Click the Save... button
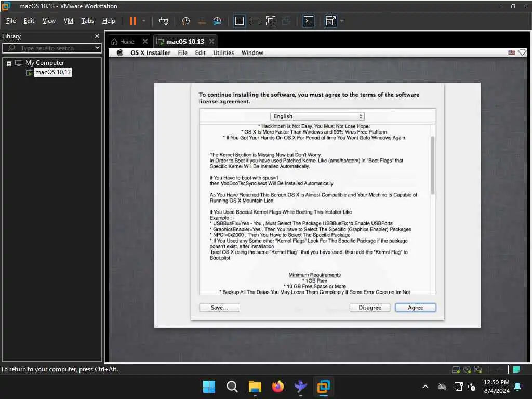532x399 pixels. click(219, 308)
